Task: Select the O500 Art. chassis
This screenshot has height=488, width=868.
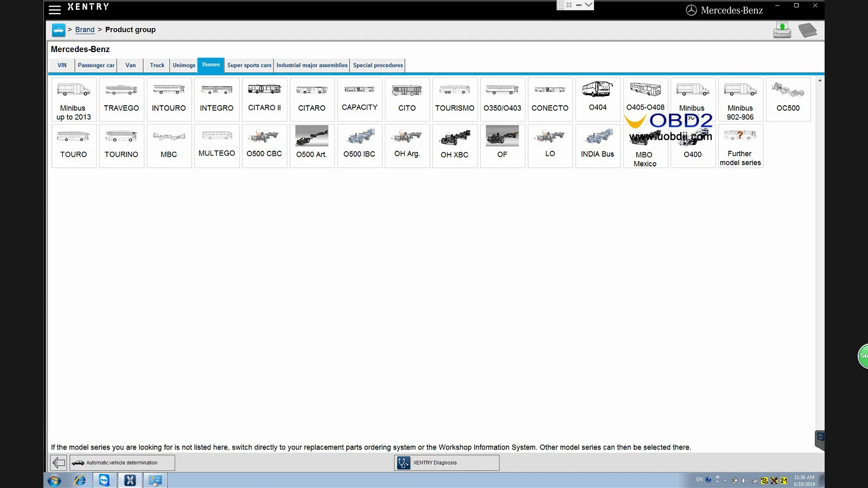Action: click(312, 146)
